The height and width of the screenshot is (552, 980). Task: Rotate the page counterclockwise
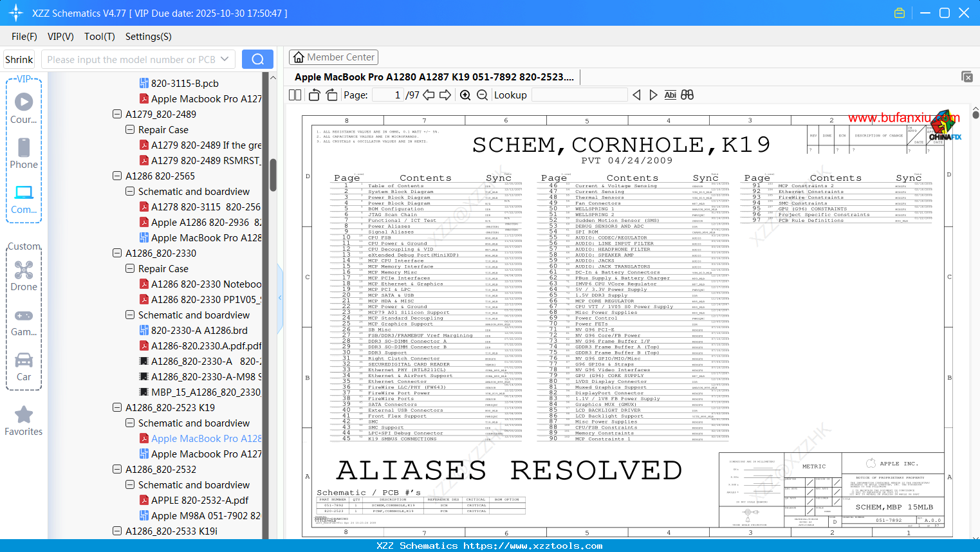(x=315, y=95)
